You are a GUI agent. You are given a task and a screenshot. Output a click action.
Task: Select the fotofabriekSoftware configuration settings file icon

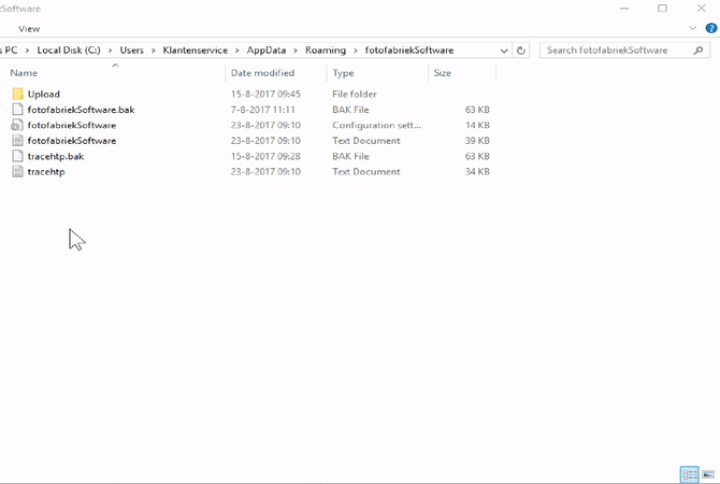click(17, 125)
